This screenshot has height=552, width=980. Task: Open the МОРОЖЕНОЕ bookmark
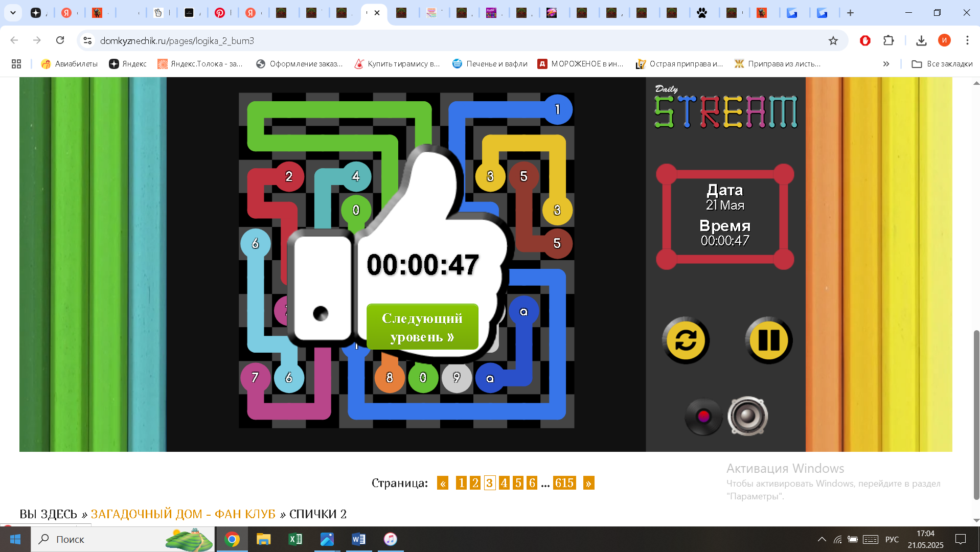coord(580,64)
